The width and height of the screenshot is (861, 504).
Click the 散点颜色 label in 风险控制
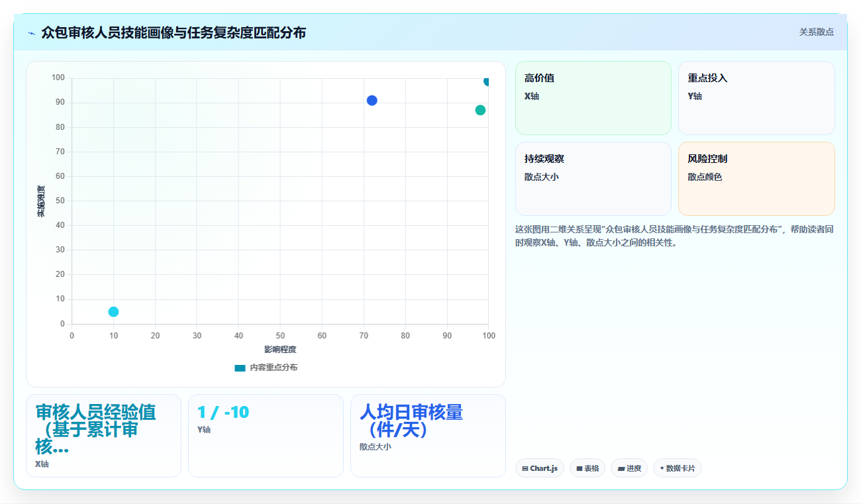coord(705,177)
